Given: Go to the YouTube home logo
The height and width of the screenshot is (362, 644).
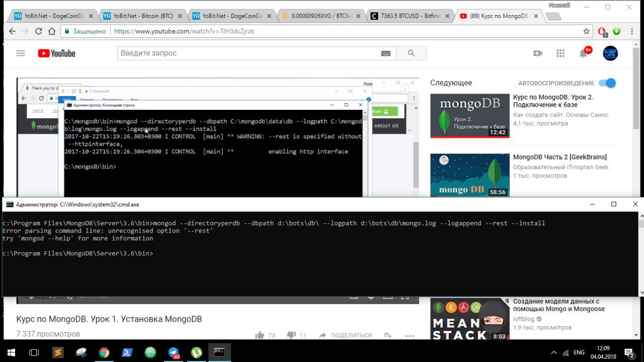Looking at the screenshot, I should [x=56, y=53].
